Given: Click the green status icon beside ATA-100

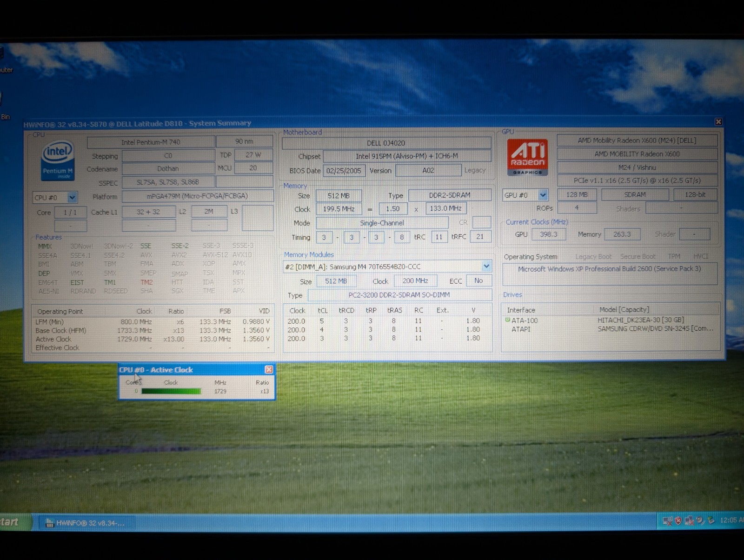Looking at the screenshot, I should [507, 320].
